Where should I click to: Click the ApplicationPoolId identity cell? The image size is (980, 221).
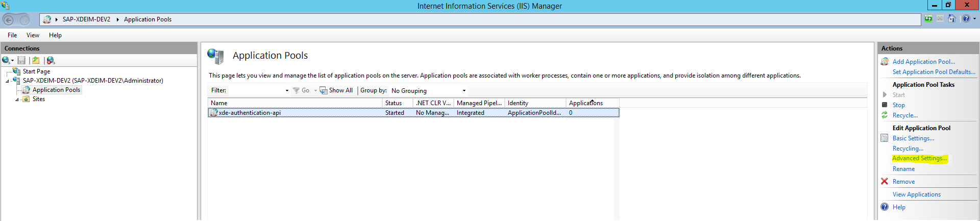point(534,113)
